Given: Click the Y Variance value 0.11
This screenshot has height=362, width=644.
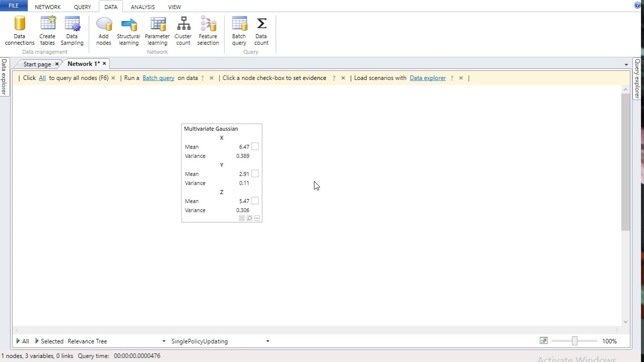Looking at the screenshot, I should pyautogui.click(x=244, y=183).
